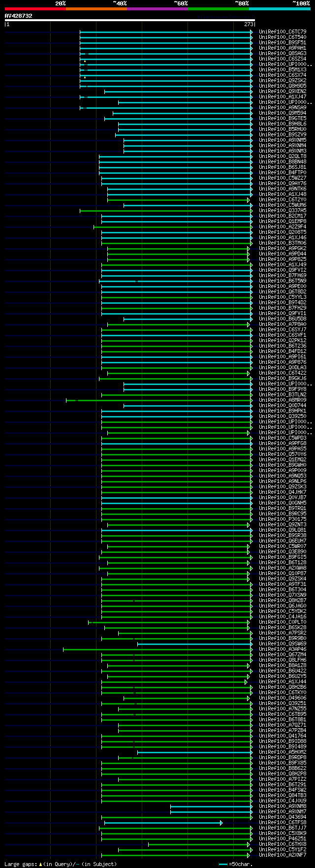Select the UniRef100_Q0DLA3 label
Image resolution: width=315 pixels, height=868 pixels.
283,368
